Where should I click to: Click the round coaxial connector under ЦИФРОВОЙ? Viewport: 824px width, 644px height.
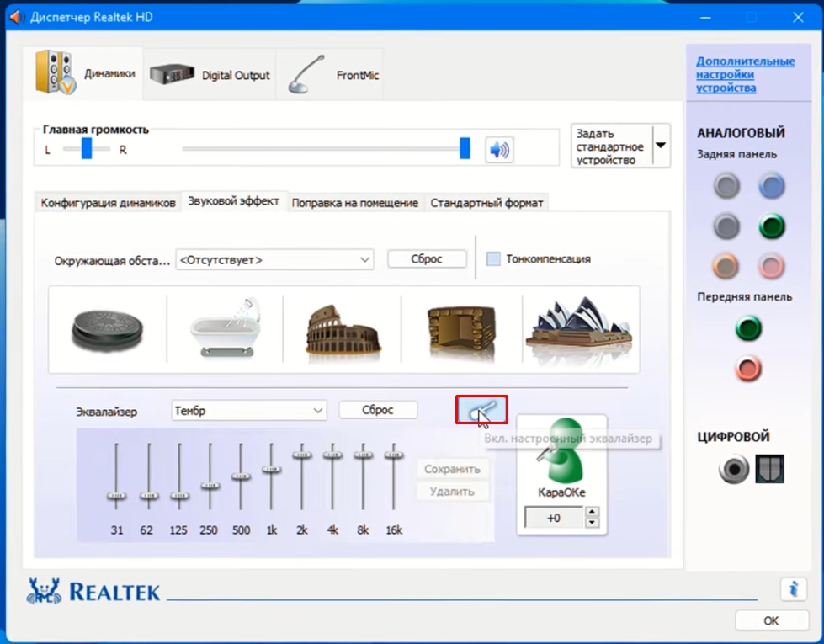coord(734,468)
